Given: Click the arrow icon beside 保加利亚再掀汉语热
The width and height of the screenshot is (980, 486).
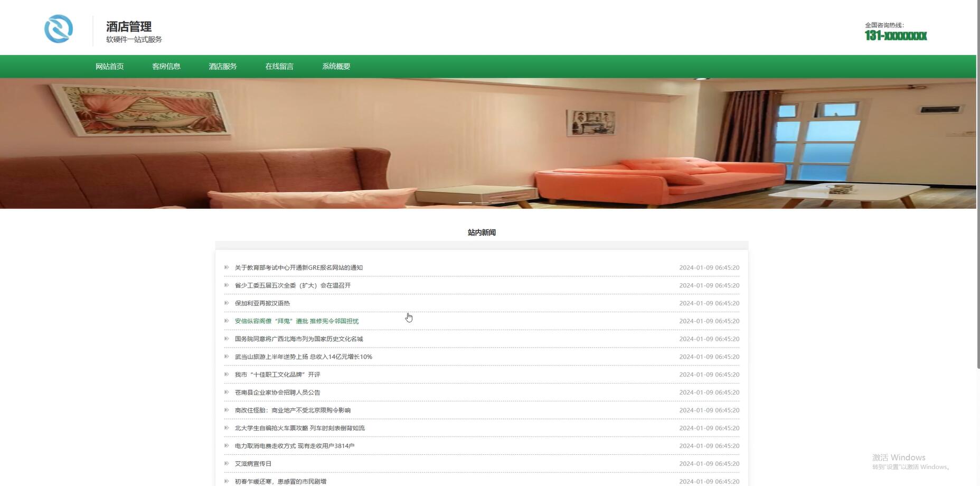Looking at the screenshot, I should tap(227, 303).
